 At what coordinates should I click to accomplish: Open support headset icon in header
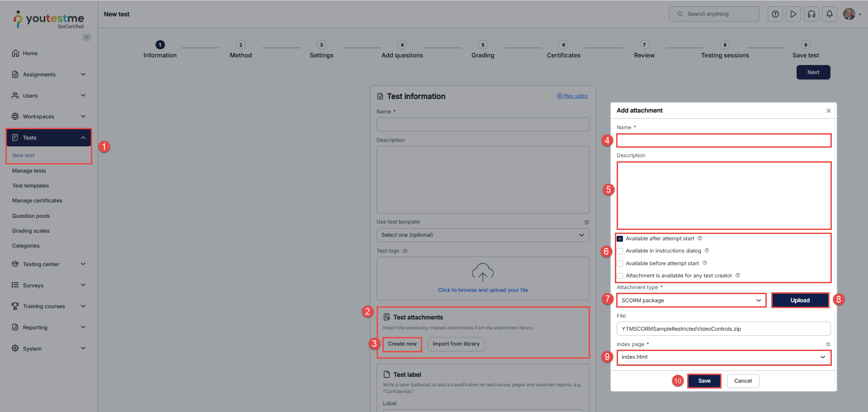811,14
